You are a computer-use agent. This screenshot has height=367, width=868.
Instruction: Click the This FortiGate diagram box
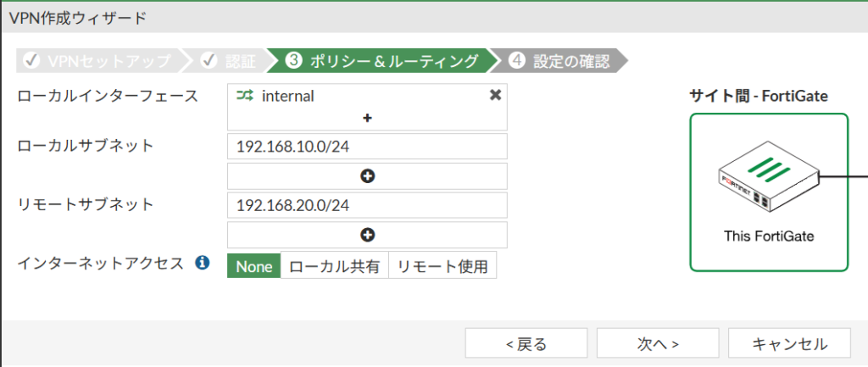pyautogui.click(x=768, y=192)
